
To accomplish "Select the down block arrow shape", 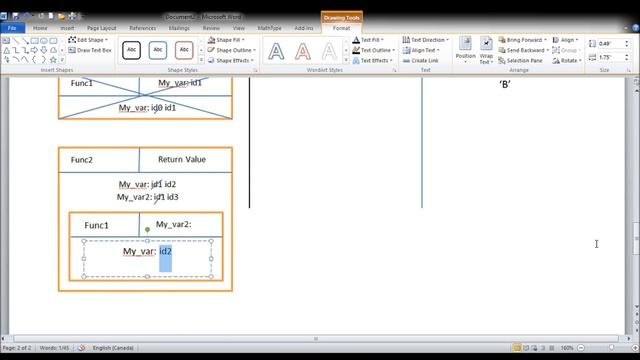I will (x=44, y=50).
